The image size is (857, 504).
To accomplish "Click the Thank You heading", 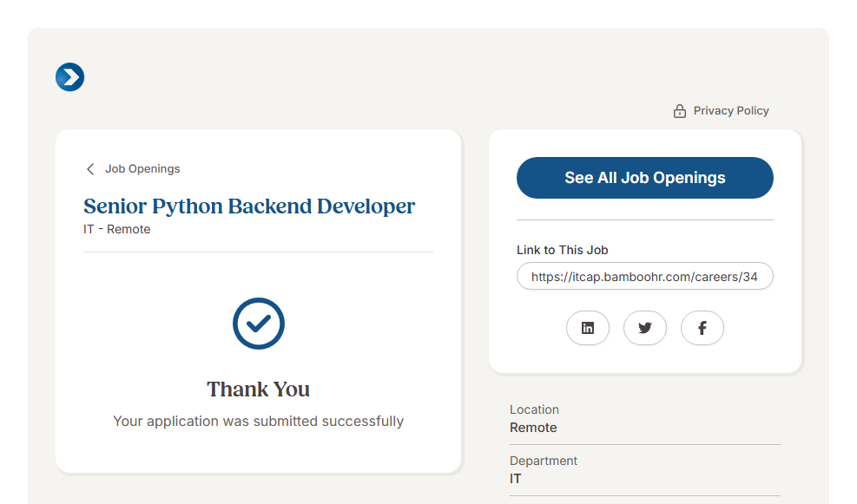I will [259, 389].
